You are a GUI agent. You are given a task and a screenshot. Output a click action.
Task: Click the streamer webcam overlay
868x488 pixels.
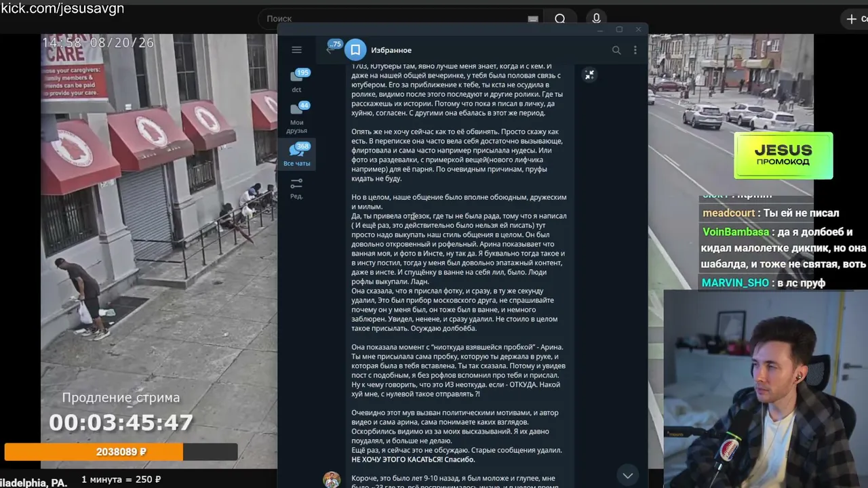pyautogui.click(x=766, y=389)
